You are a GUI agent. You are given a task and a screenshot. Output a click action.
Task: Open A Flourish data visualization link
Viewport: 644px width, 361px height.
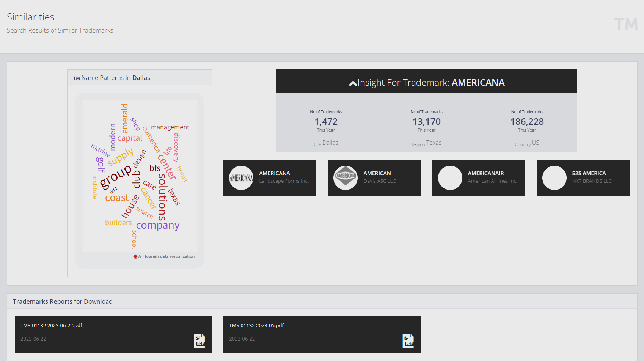click(166, 257)
